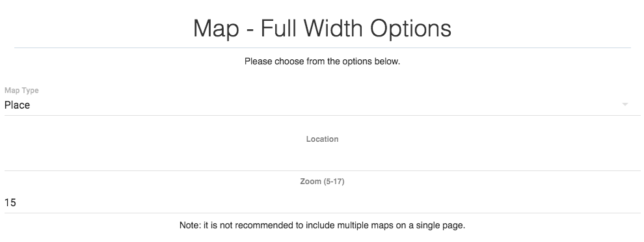Click the underline beneath the Location field
The width and height of the screenshot is (644, 242).
pyautogui.click(x=322, y=170)
